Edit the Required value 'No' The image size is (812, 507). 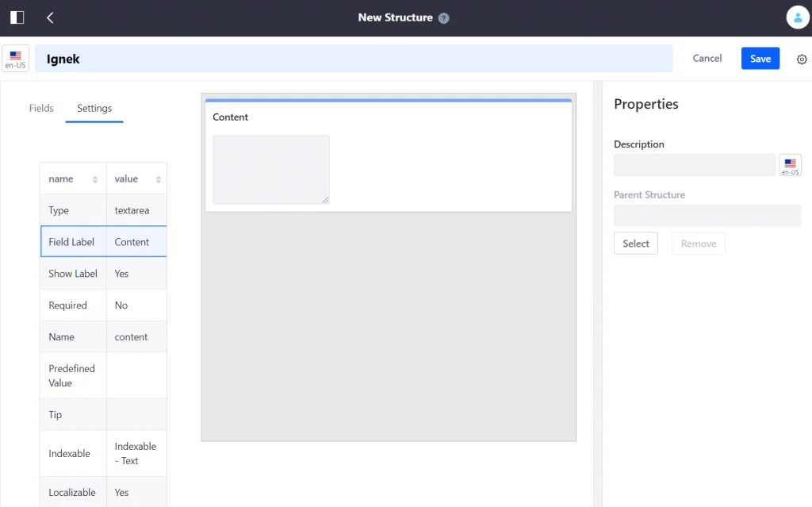136,305
